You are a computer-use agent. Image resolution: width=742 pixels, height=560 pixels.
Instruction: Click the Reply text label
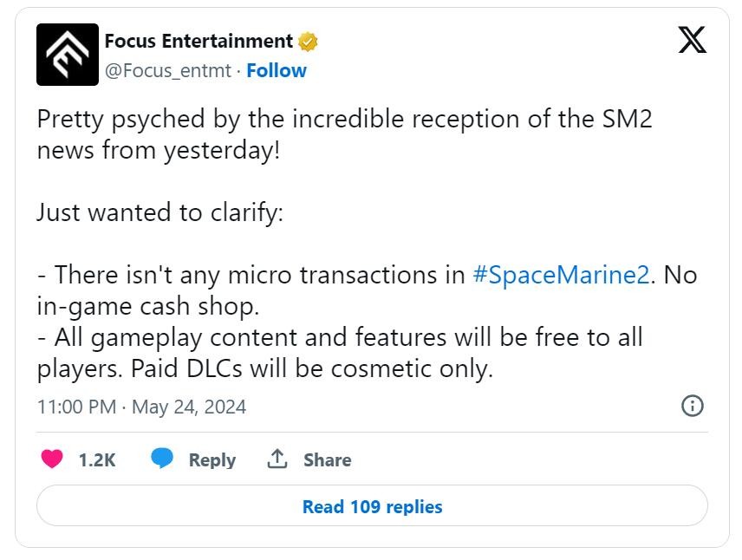pyautogui.click(x=212, y=460)
